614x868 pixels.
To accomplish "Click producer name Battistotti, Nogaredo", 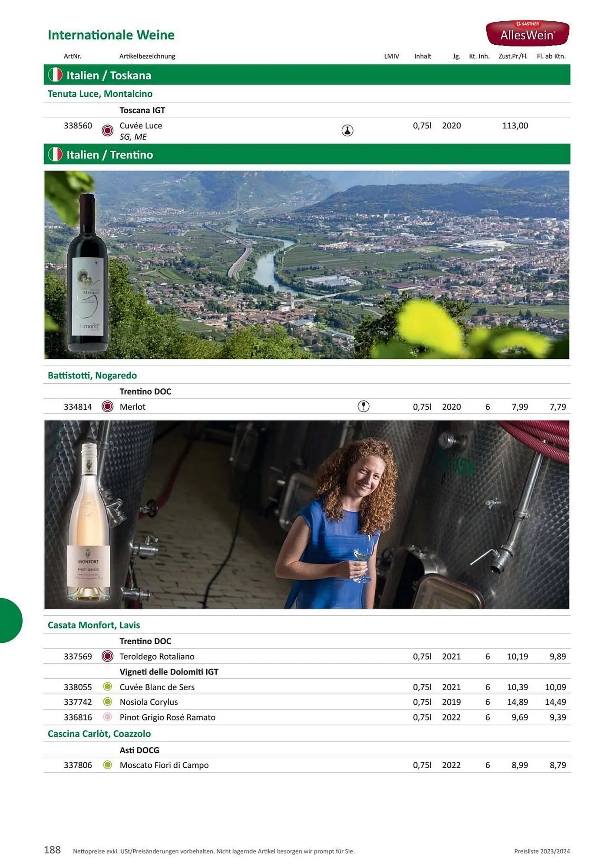I will (92, 375).
